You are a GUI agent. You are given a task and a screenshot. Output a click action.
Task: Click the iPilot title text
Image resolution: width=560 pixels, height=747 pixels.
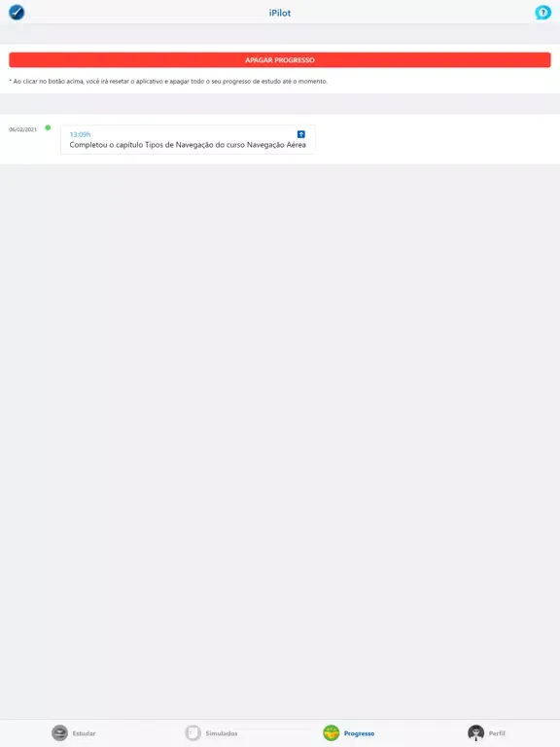pyautogui.click(x=280, y=13)
